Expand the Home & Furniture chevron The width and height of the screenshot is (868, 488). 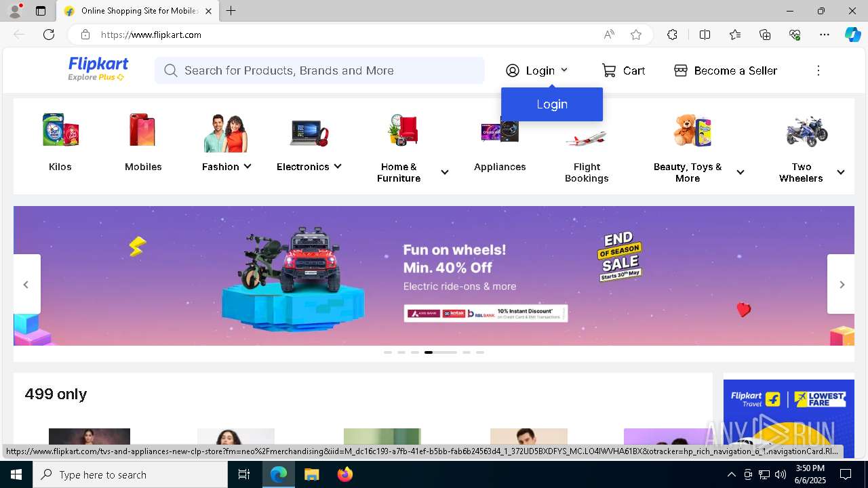pos(445,172)
